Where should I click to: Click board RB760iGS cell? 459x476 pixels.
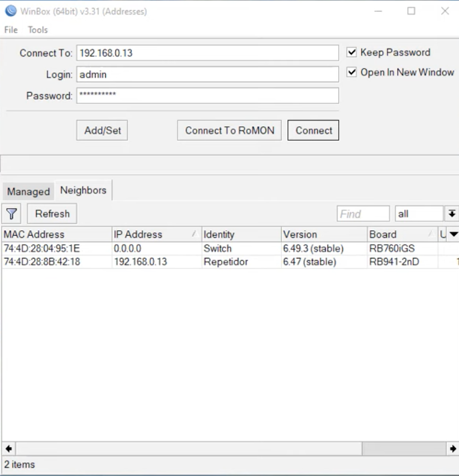pyautogui.click(x=403, y=248)
